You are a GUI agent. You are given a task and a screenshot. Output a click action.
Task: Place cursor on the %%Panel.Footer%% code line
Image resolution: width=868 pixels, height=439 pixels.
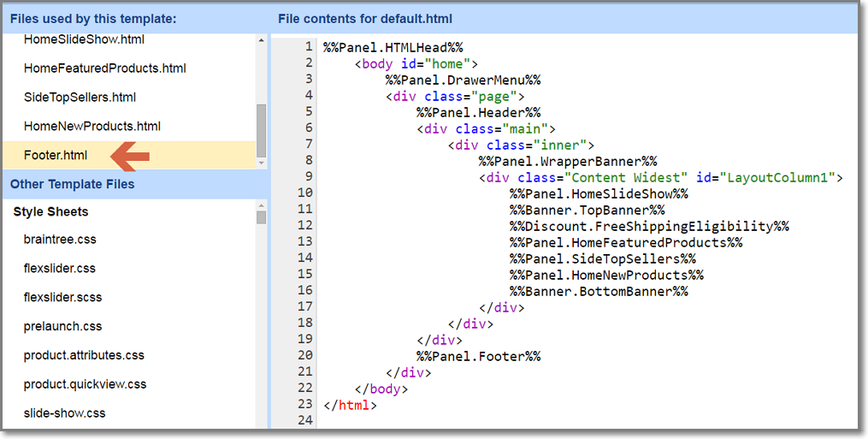(x=478, y=357)
